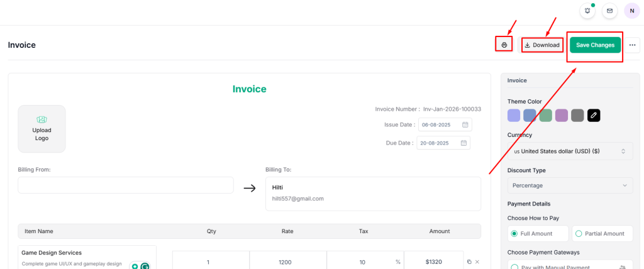Click the Amount column header
644x269 pixels.
click(440, 231)
